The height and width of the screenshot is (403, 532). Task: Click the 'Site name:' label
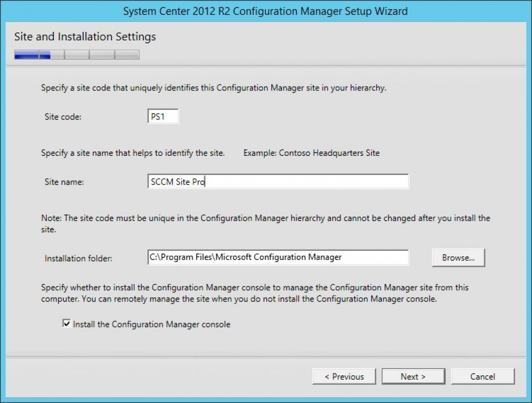click(64, 182)
